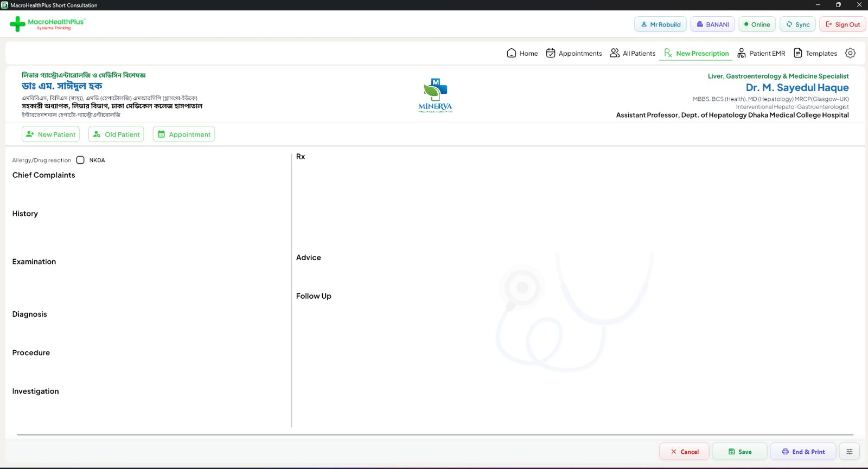
Task: Tick the NKDA checkbox
Action: pyautogui.click(x=80, y=160)
